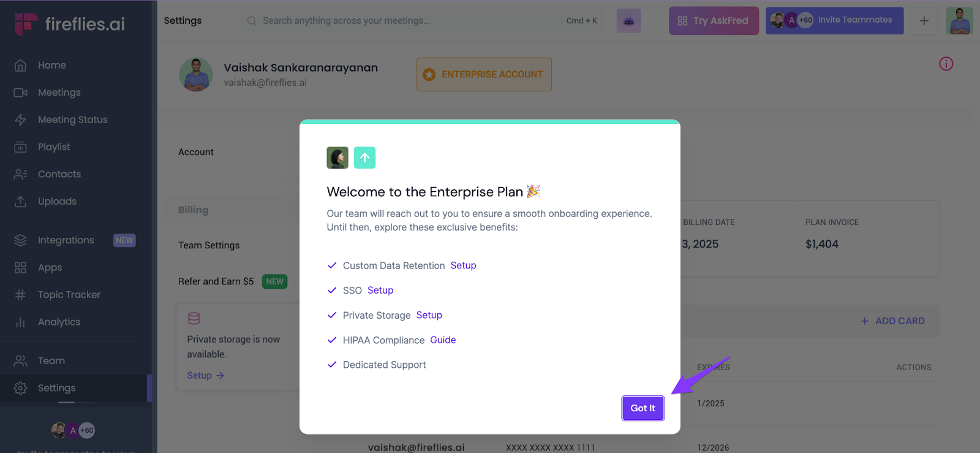
Task: Open the red info icon
Action: click(x=946, y=64)
